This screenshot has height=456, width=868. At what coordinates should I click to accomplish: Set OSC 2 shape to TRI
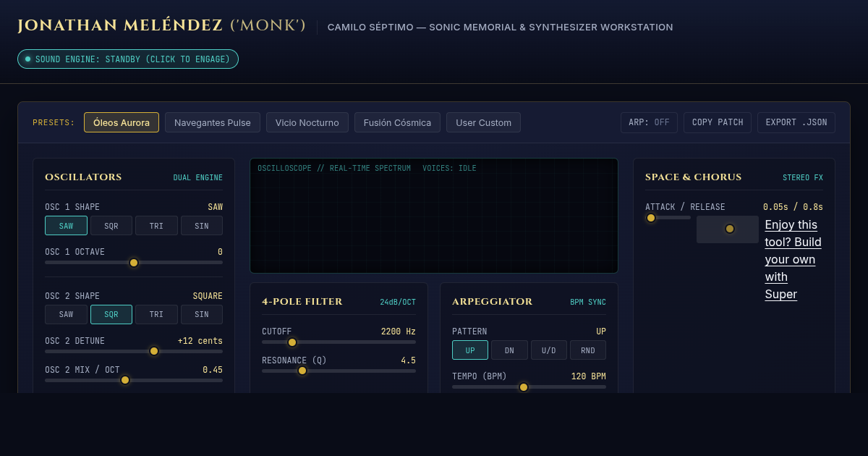[x=156, y=315]
